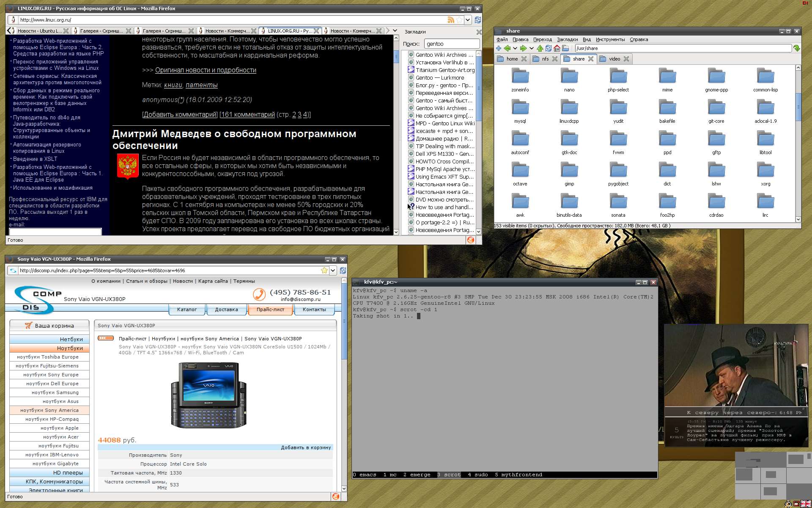Click the Прайс-лист button on discomp.ru

pos(270,309)
